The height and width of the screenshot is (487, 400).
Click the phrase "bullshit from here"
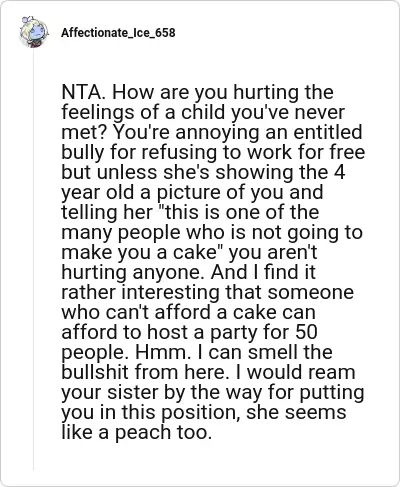pos(144,372)
